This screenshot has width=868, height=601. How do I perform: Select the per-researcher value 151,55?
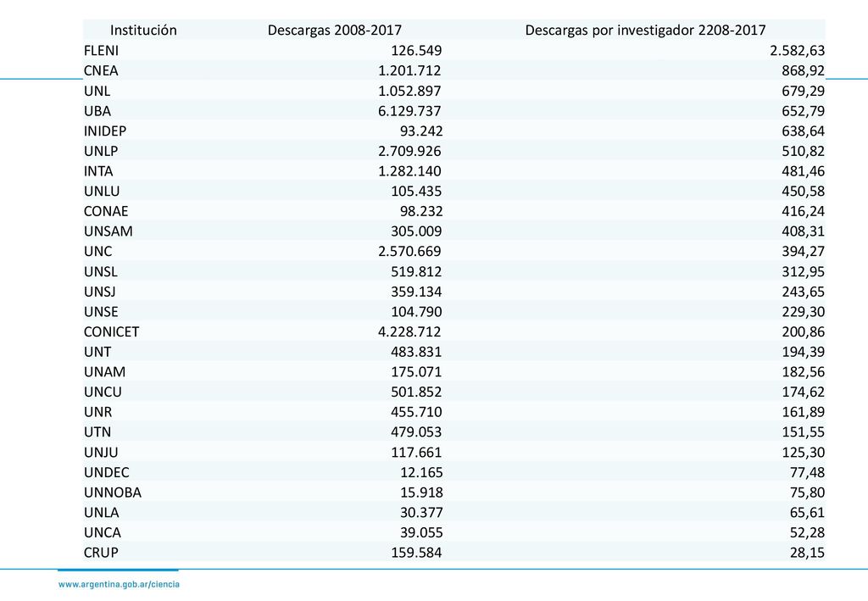pos(804,432)
